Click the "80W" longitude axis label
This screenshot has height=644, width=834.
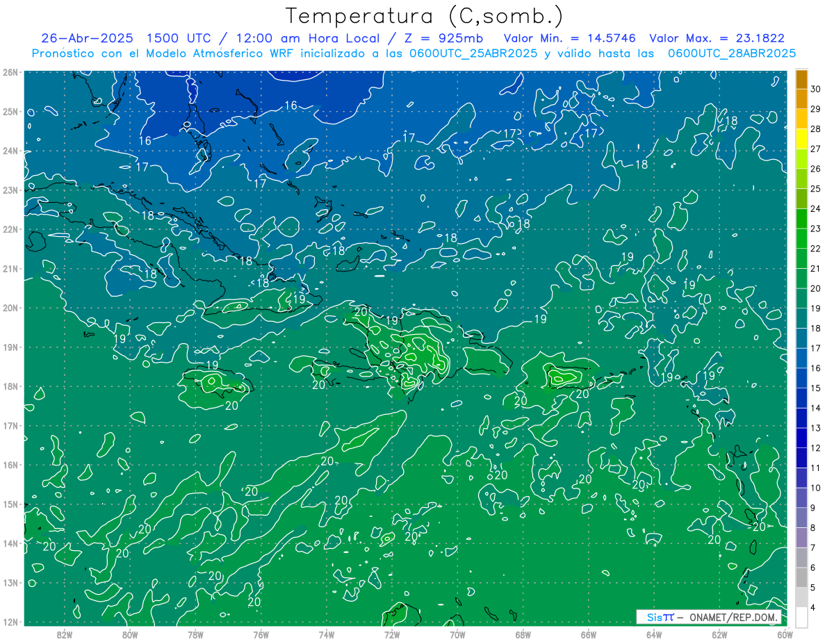coord(130,634)
